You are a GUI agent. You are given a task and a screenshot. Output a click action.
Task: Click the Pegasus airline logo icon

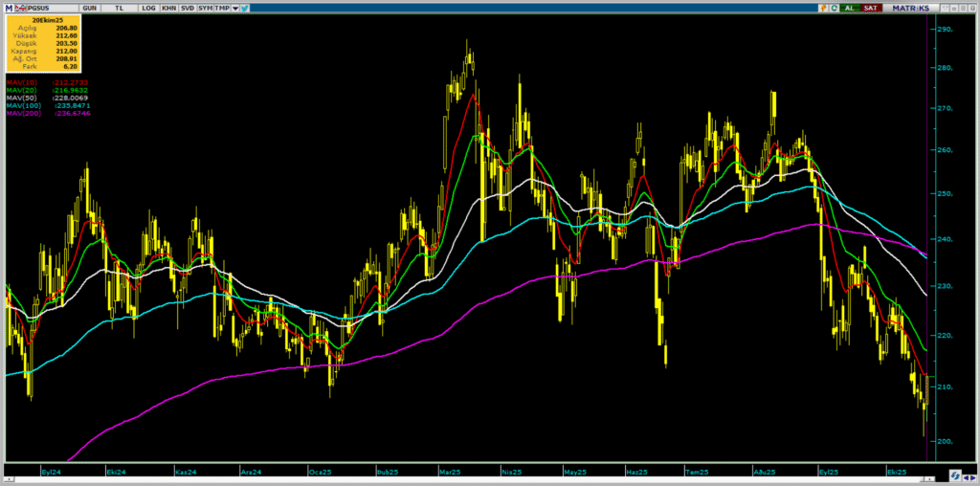pyautogui.click(x=20, y=8)
